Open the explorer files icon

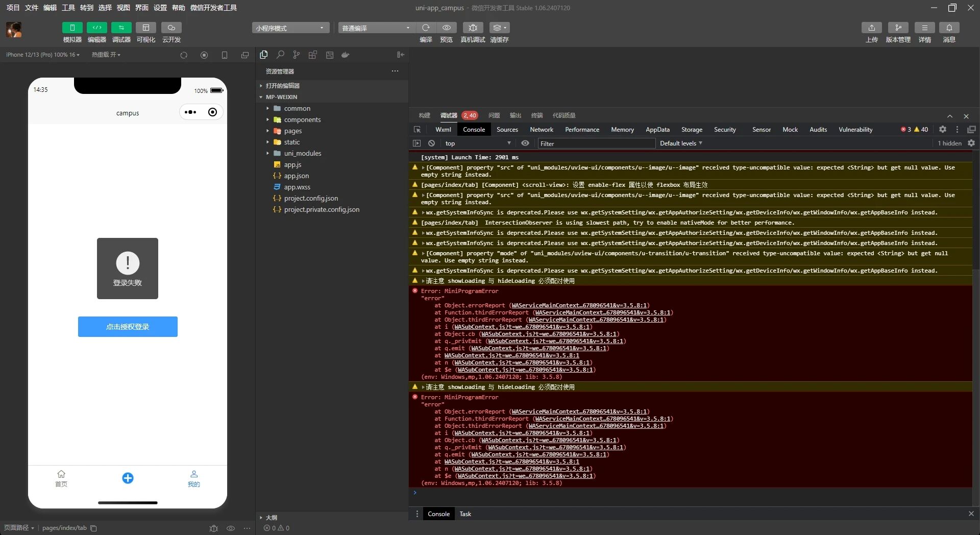(264, 55)
